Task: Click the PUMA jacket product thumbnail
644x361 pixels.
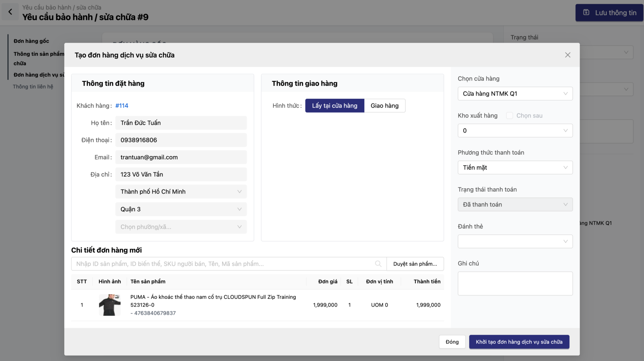Action: [110, 305]
